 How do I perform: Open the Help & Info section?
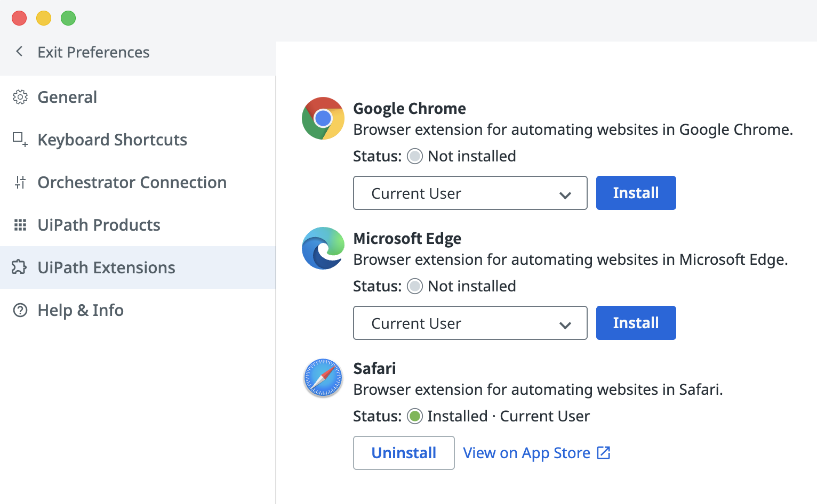138,310
